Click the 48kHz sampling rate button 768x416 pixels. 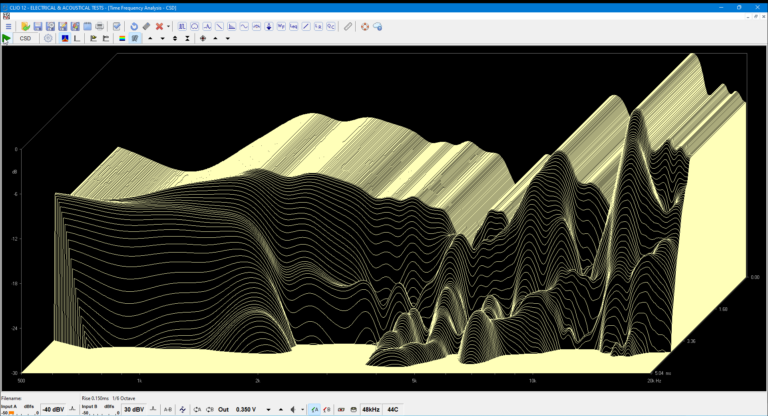pyautogui.click(x=371, y=409)
